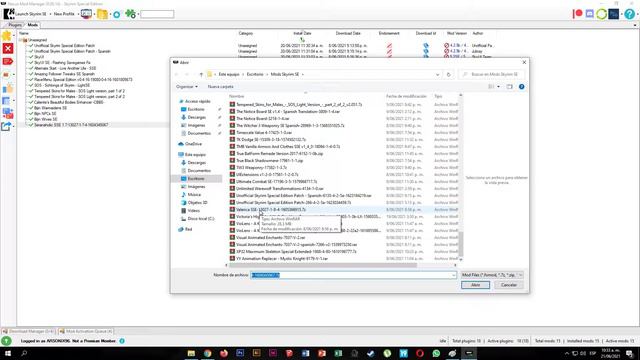Open the Download Manager bottom tab
This screenshot has width=640, height=360.
point(28,331)
